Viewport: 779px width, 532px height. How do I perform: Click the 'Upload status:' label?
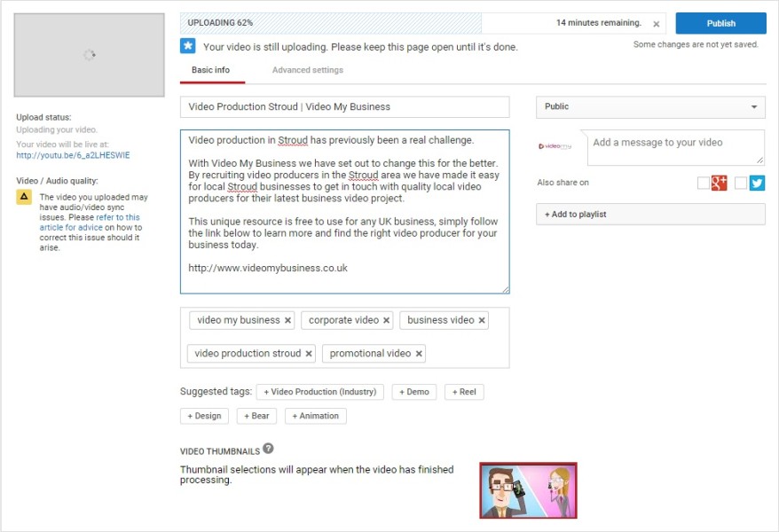click(x=43, y=118)
